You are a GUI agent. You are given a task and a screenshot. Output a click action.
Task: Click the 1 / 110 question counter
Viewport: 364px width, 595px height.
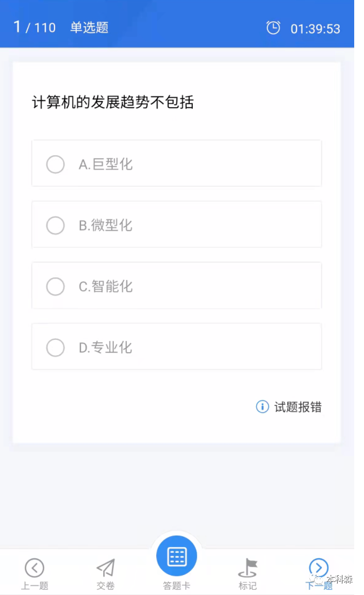point(35,27)
